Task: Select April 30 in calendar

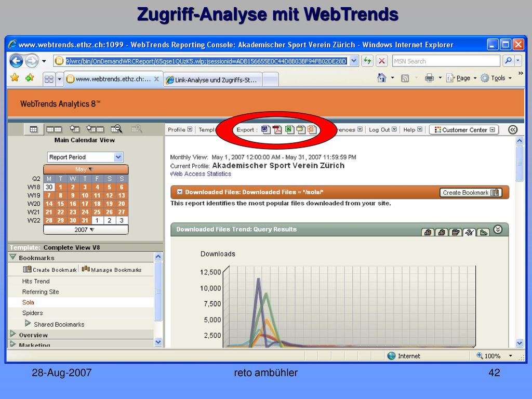Action: [49, 187]
